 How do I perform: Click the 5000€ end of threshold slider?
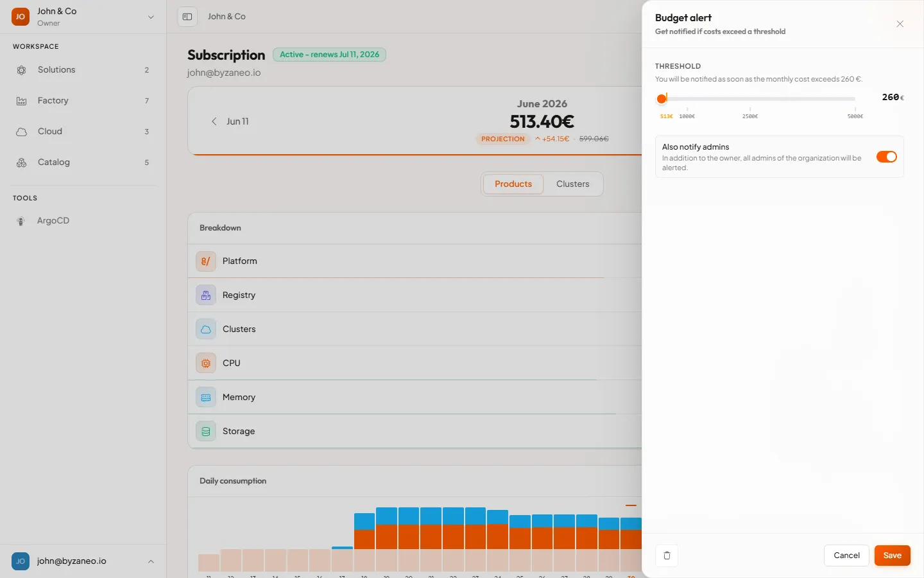(855, 116)
